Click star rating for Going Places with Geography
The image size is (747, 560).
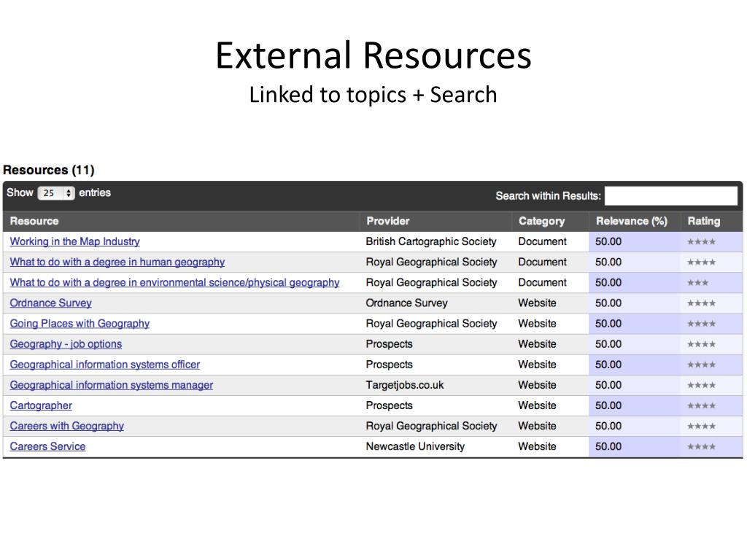point(701,324)
